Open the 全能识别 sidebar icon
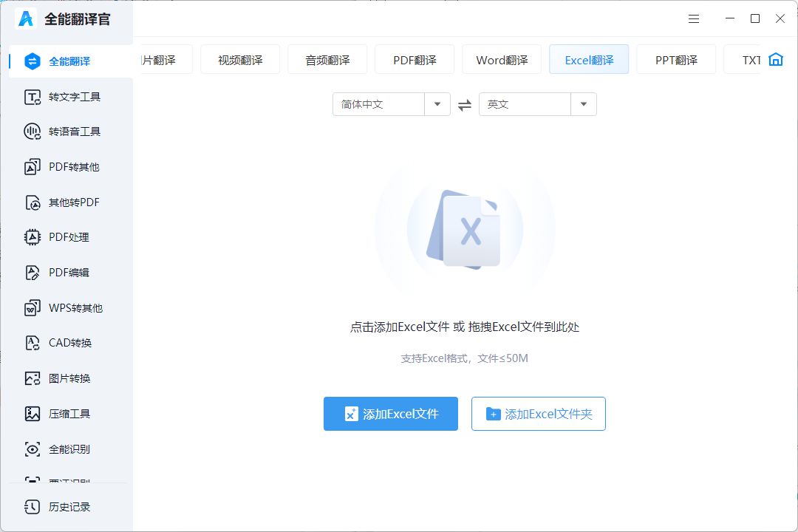Viewport: 798px width, 532px height. pos(32,449)
